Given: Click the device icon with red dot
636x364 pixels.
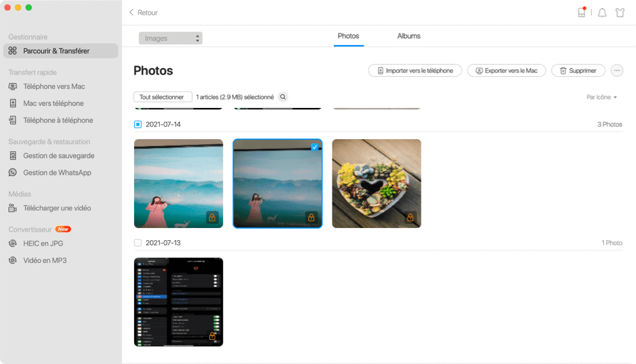Looking at the screenshot, I should point(582,13).
